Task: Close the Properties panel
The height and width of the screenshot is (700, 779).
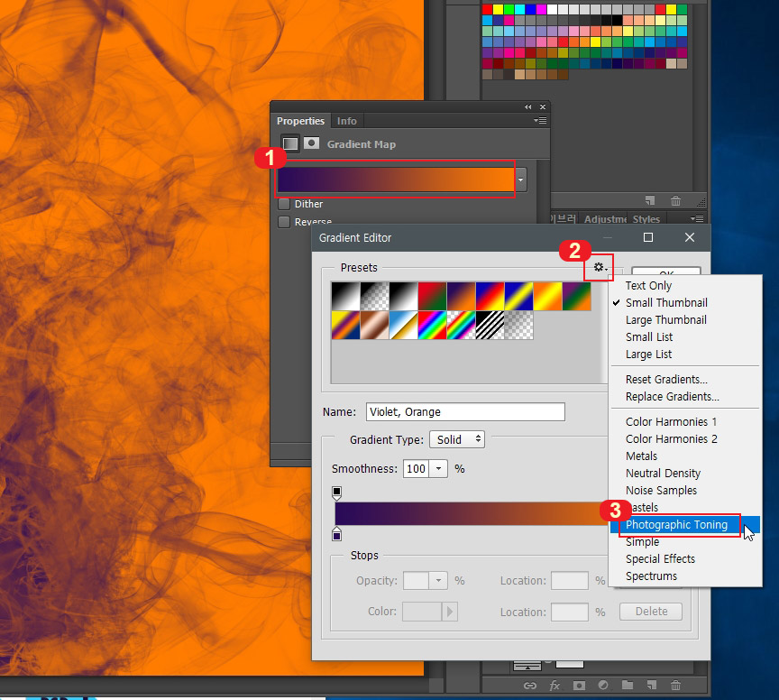Action: (543, 106)
